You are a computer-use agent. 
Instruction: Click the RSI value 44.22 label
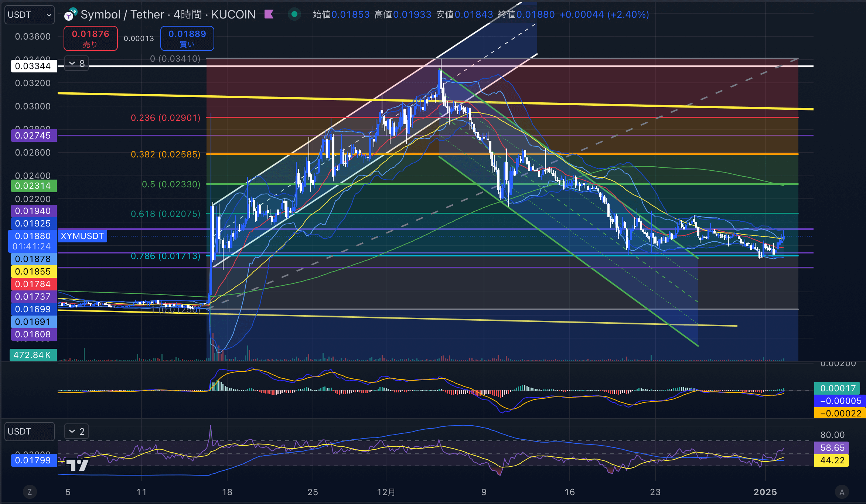click(832, 460)
